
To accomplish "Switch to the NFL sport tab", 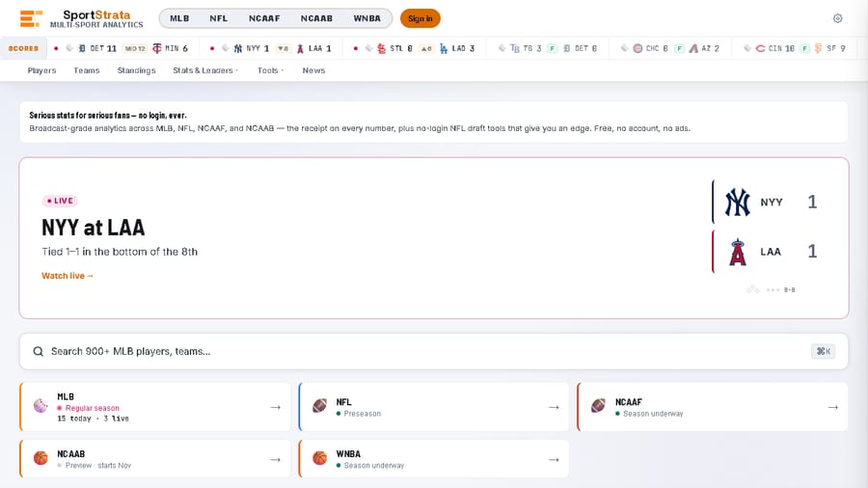I will [219, 18].
